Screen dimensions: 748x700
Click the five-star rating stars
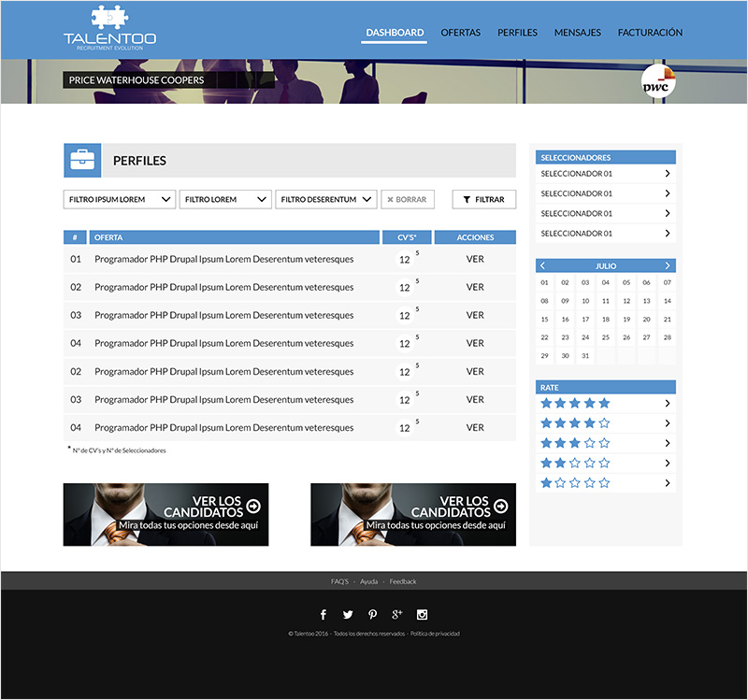(575, 404)
